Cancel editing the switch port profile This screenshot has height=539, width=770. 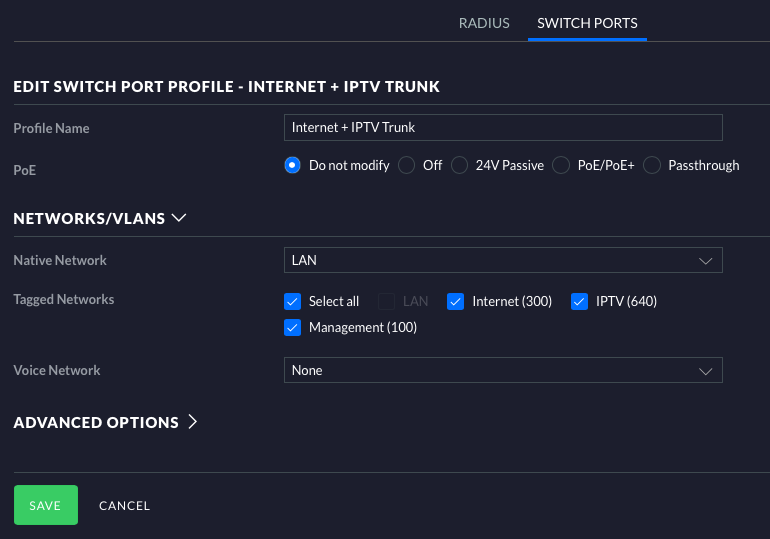point(124,506)
